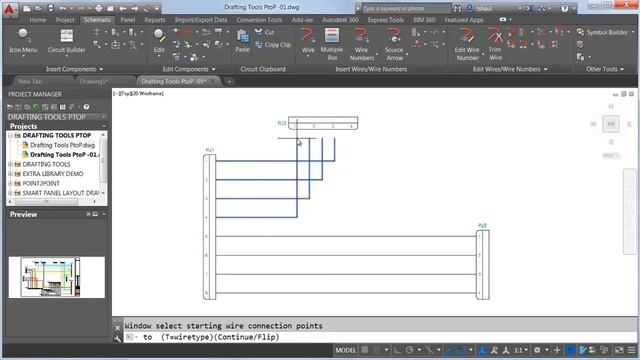Click the drawing preview thumbnail
Screen dimensions: 640x360
click(56, 277)
